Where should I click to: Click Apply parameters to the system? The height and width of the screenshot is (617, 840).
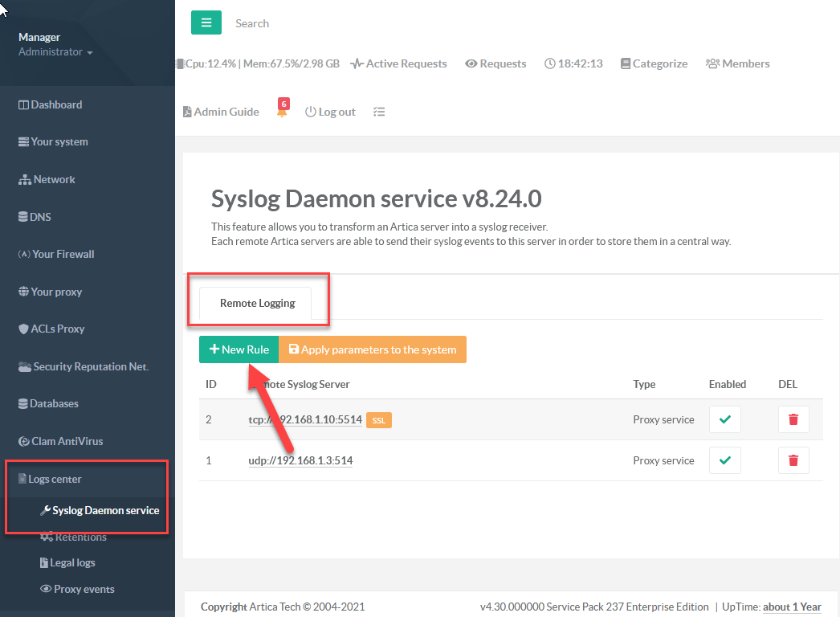pyautogui.click(x=373, y=349)
